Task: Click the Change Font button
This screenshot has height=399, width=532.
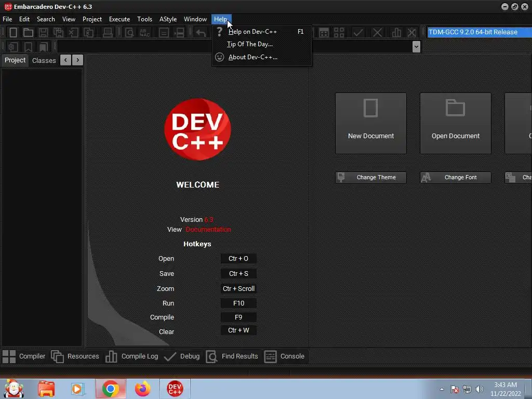Action: point(455,178)
